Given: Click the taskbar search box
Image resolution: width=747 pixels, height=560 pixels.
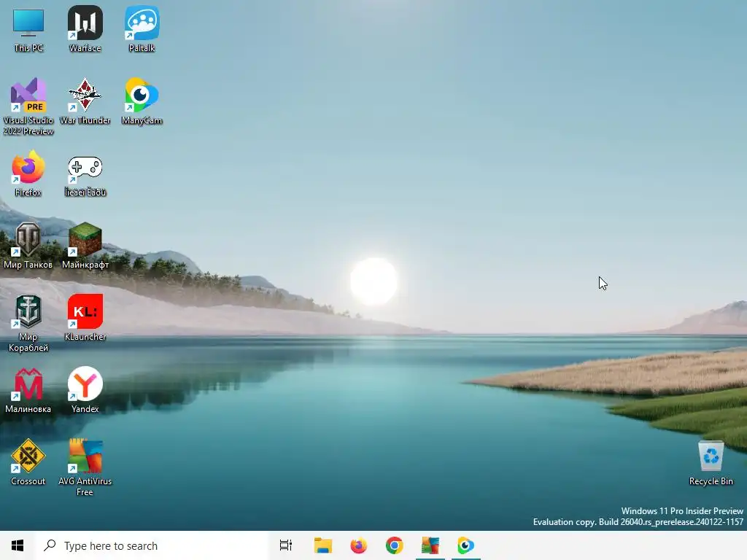Looking at the screenshot, I should click(152, 545).
